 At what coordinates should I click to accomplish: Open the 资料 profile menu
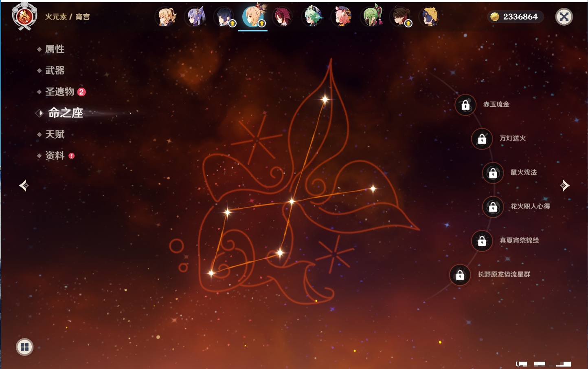(55, 155)
